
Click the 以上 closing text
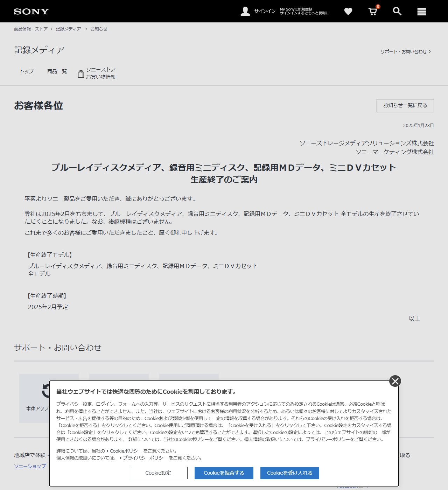coord(414,319)
